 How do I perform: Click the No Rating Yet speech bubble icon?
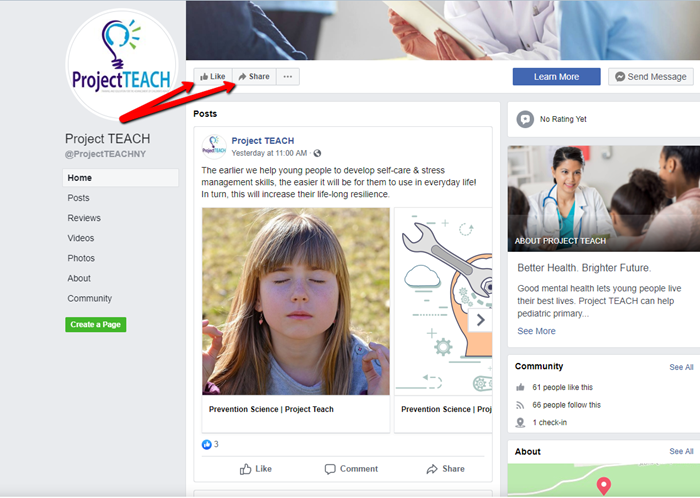tap(525, 119)
